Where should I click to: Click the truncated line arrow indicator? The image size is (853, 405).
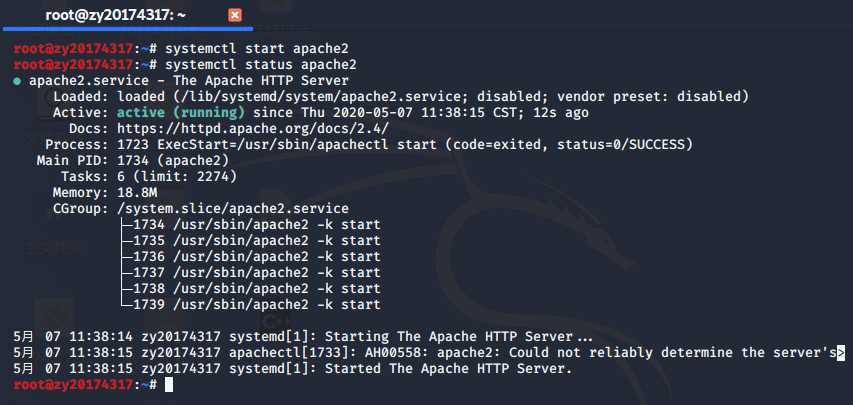pos(841,353)
